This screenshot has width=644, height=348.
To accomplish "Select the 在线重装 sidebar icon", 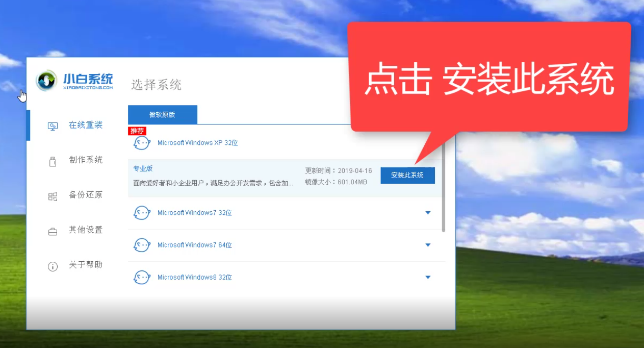I will pyautogui.click(x=53, y=125).
